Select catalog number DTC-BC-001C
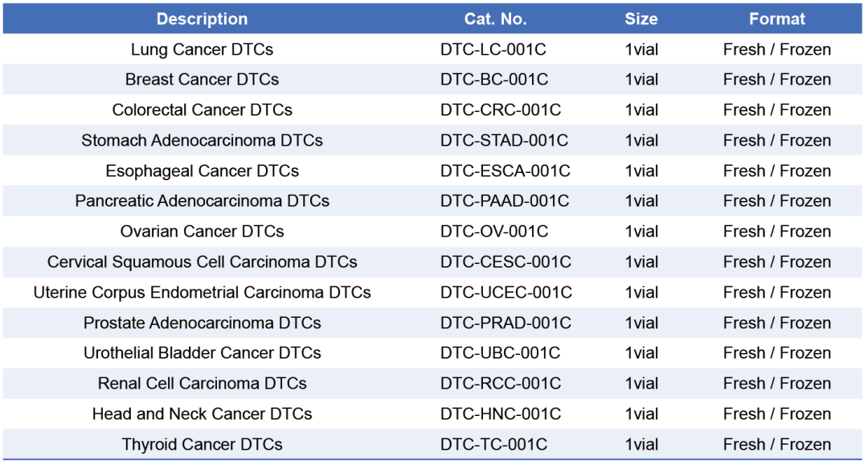The image size is (868, 465). 493,80
